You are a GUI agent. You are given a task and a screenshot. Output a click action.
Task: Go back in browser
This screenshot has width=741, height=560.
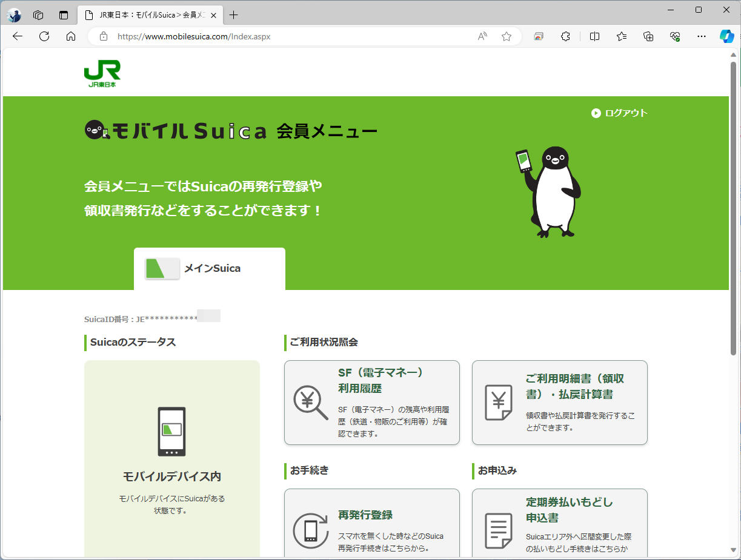(18, 36)
